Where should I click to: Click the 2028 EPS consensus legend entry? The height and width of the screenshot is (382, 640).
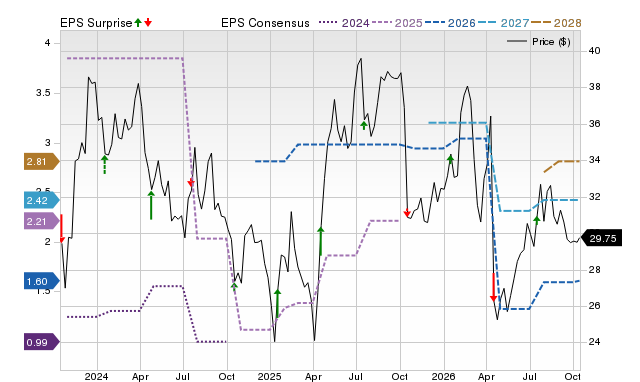pos(556,23)
